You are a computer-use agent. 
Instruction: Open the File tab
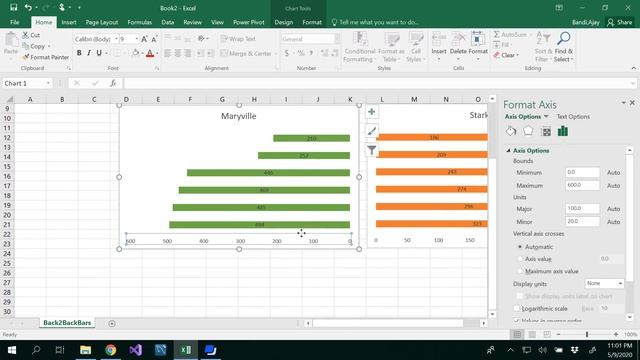point(15,22)
